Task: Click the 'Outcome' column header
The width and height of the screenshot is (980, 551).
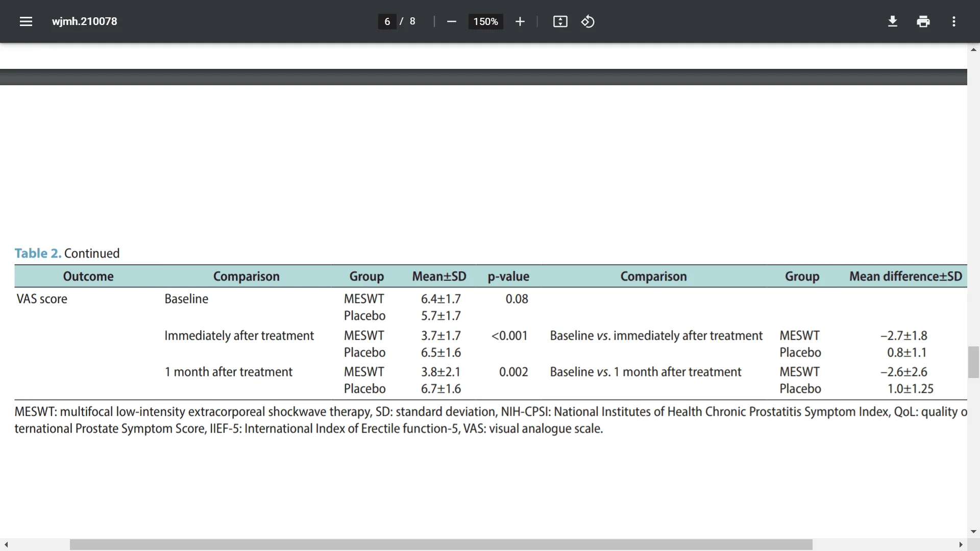Action: tap(88, 276)
